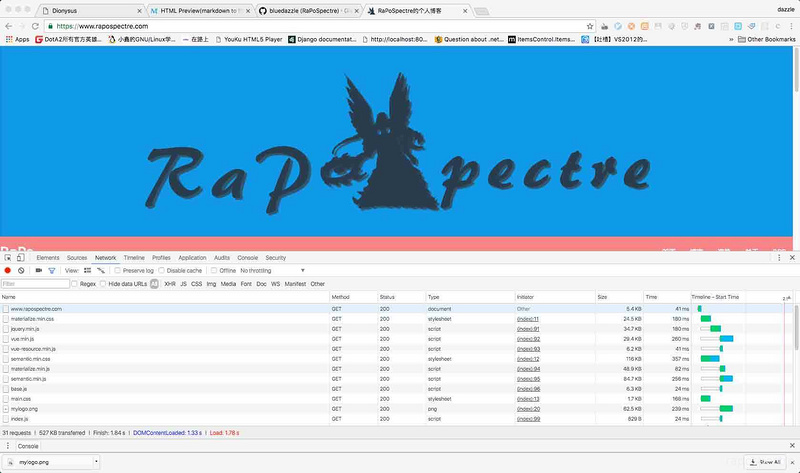Toggle the device toolbar icon

[x=20, y=258]
